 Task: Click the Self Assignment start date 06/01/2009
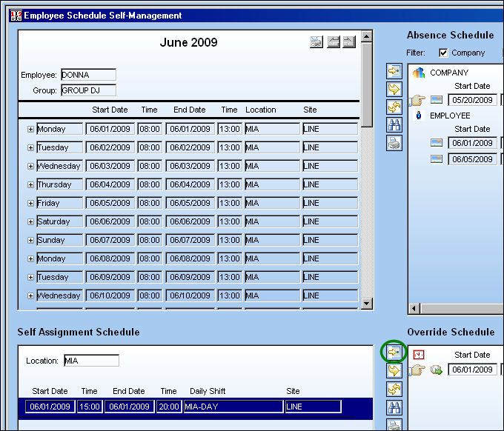(x=50, y=407)
